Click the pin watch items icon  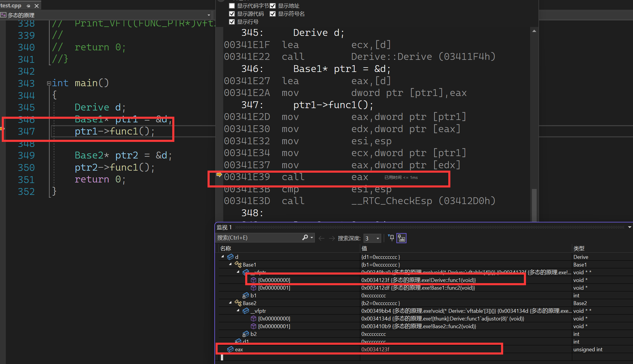pos(391,238)
